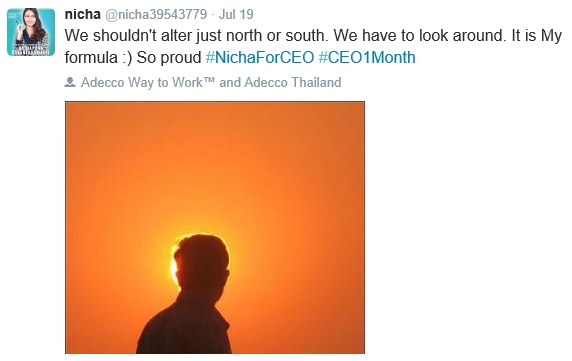
Task: Click the @nicha39543779 handle
Action: click(x=156, y=15)
